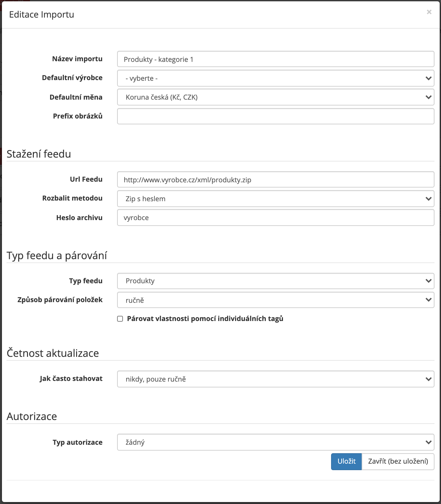This screenshot has height=504, width=441.
Task: Open the Defaultní výrobce dropdown
Action: click(x=275, y=78)
